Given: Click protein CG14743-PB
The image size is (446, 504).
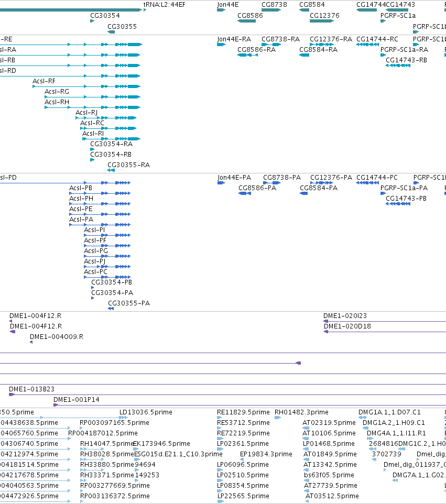Looking at the screenshot, I should pyautogui.click(x=406, y=199).
